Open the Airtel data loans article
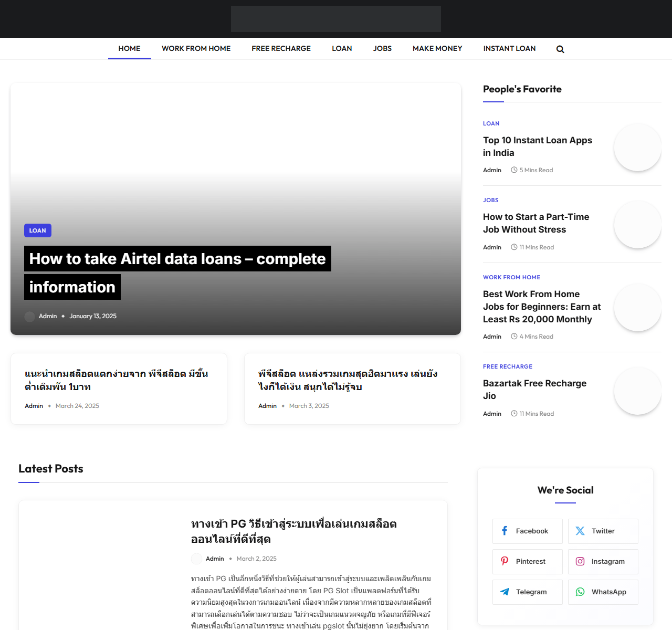The image size is (672, 630). tap(177, 259)
